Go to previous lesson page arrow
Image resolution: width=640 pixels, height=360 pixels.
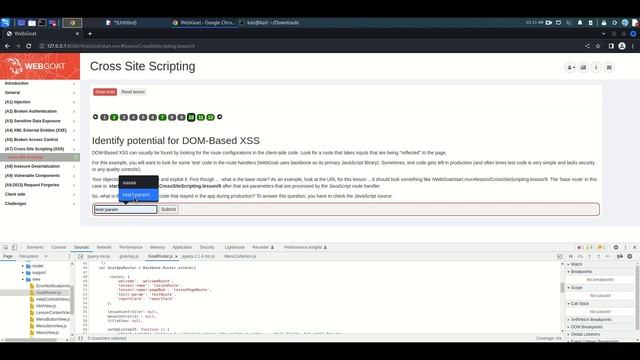[x=96, y=117]
